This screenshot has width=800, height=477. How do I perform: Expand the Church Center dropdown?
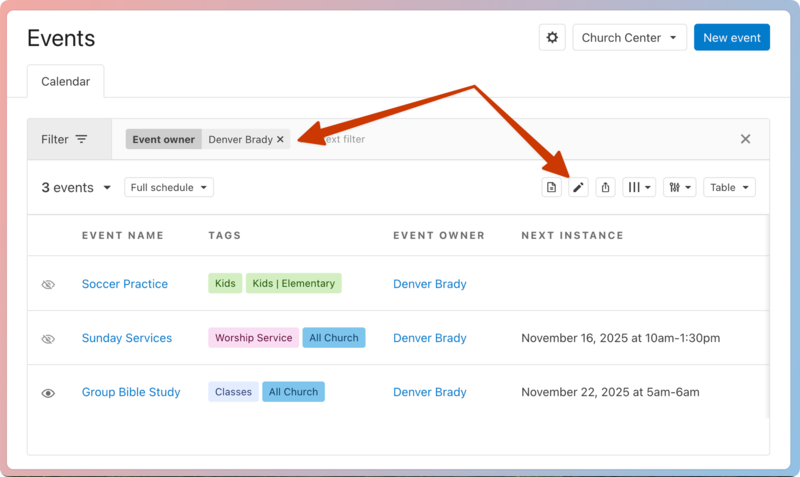coord(629,38)
